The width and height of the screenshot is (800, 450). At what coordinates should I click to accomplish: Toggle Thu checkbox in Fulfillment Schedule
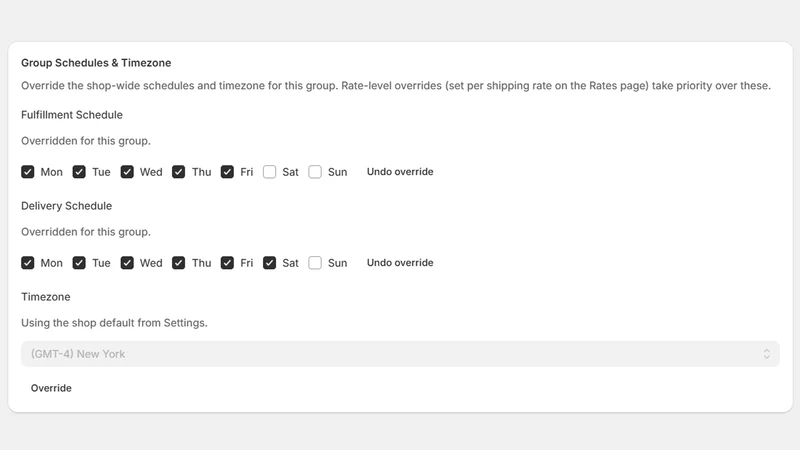(x=179, y=172)
